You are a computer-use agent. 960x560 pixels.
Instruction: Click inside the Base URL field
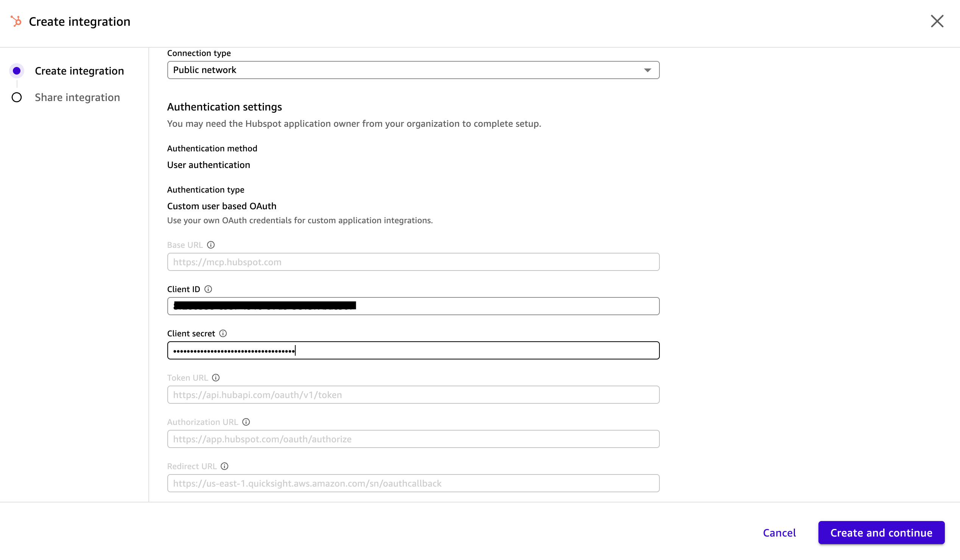(x=413, y=262)
